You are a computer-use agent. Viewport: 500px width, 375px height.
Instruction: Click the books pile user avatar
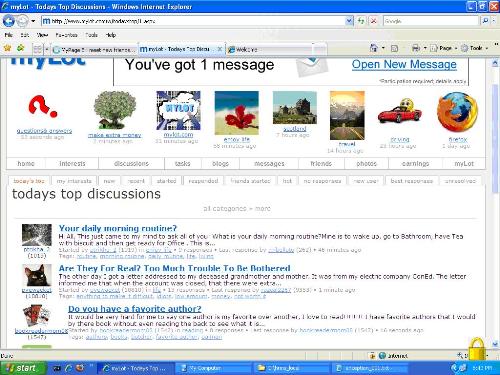[x=37, y=316]
